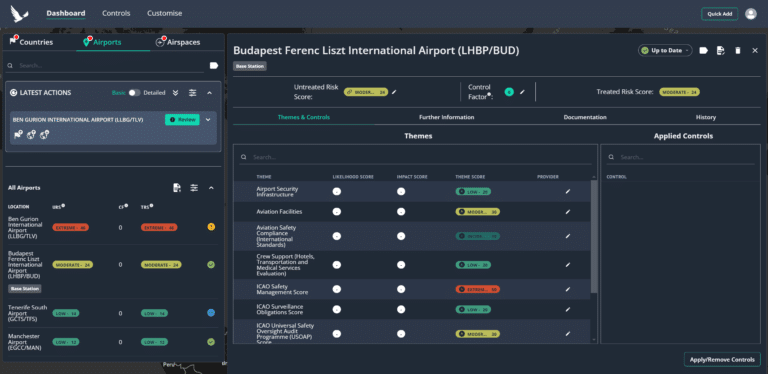Open the Customise menu

pyautogui.click(x=165, y=14)
